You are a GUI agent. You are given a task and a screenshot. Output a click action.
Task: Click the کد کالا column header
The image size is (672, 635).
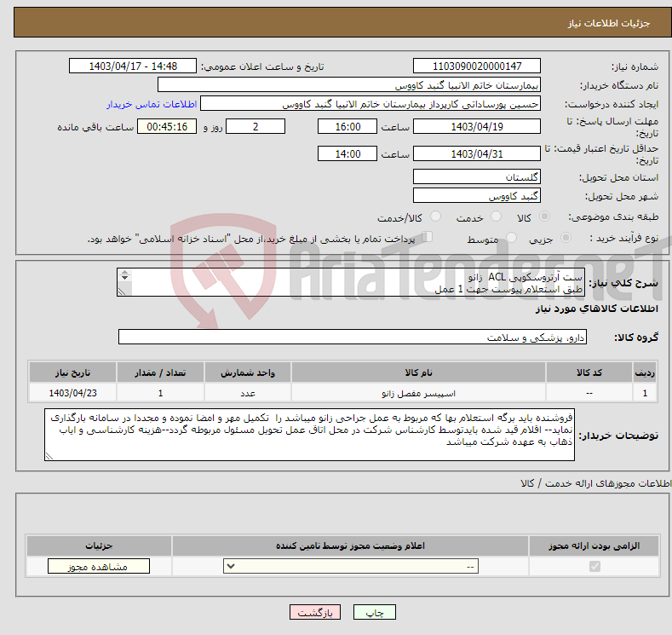pyautogui.click(x=589, y=372)
